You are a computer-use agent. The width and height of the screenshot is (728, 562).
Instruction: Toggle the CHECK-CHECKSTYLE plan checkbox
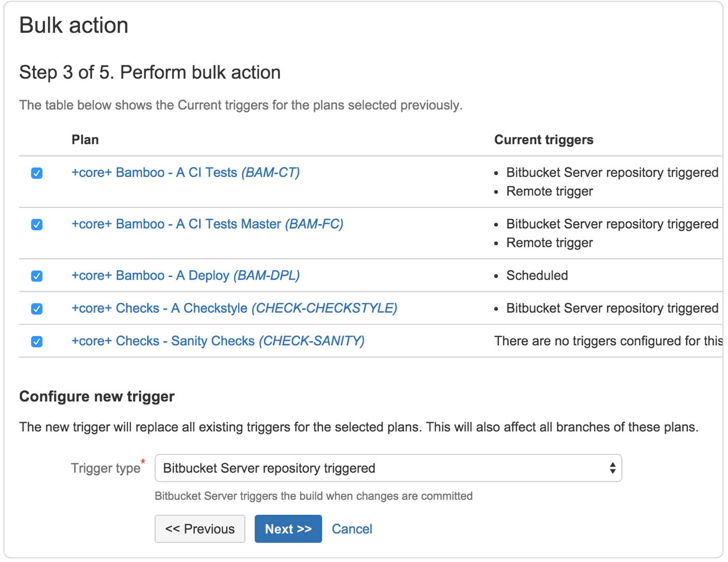(x=37, y=309)
